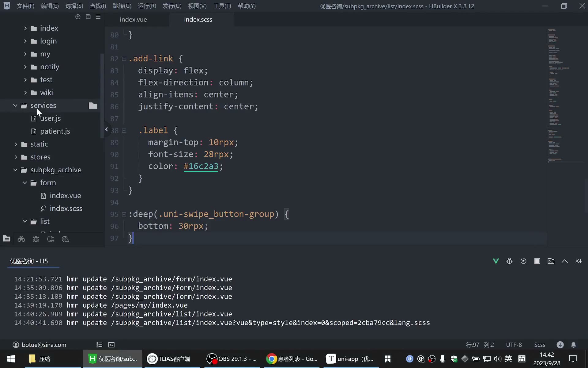Expand the login folder
The height and width of the screenshot is (368, 588).
[x=25, y=41]
